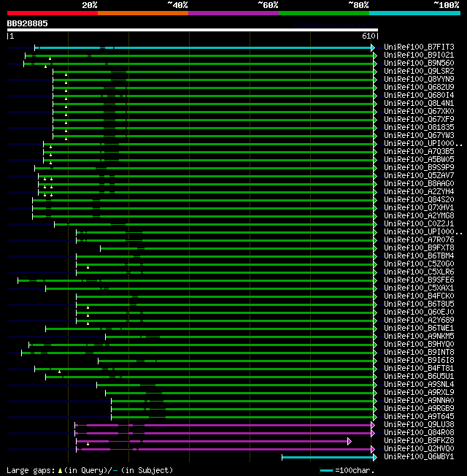Click the white query sequence bar
The image size is (467, 476).
pos(193,30)
